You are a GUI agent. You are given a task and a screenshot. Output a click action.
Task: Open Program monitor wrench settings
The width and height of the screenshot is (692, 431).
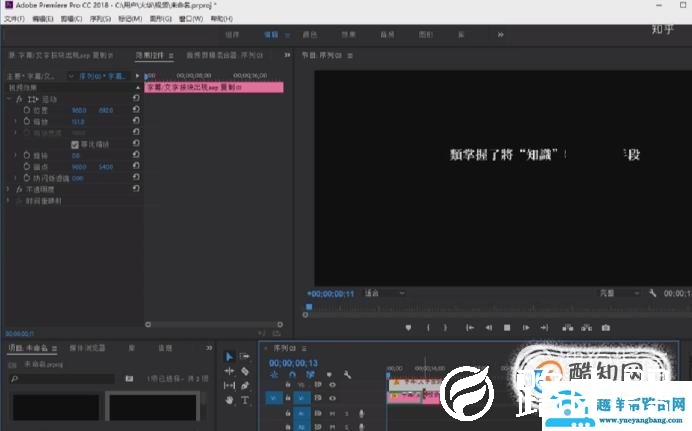652,293
